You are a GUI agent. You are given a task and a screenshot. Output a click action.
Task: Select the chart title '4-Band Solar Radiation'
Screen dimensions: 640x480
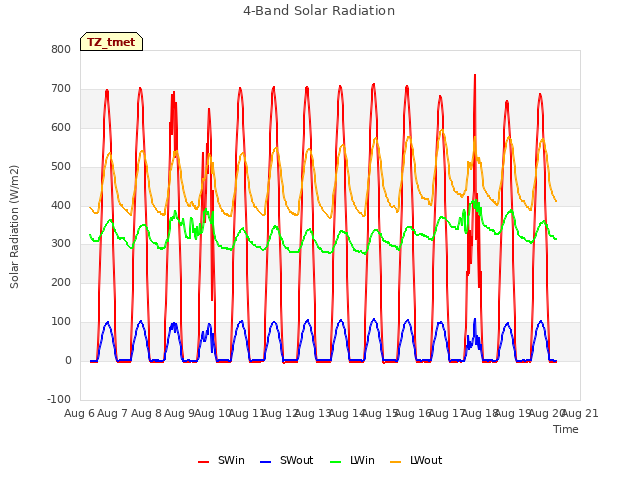[x=319, y=11]
